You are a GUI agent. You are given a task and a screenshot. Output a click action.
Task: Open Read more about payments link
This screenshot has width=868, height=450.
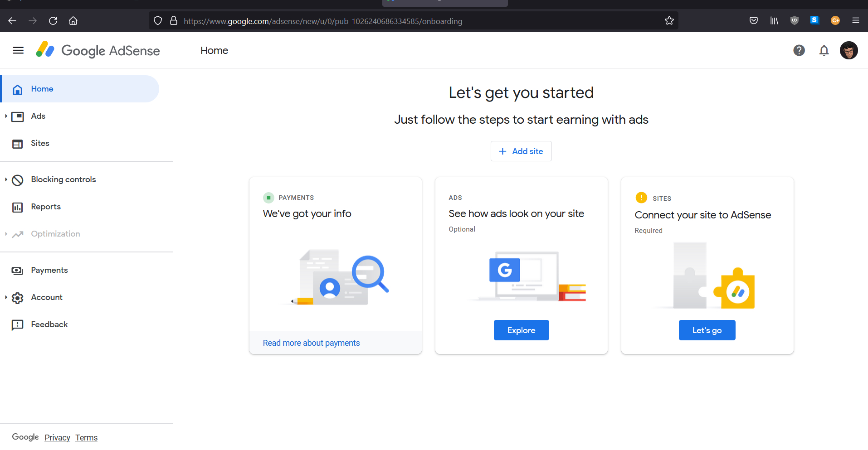(x=311, y=343)
